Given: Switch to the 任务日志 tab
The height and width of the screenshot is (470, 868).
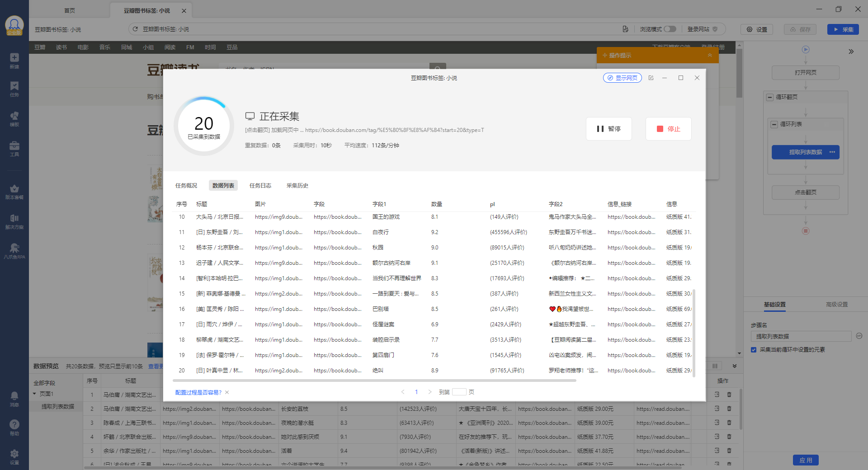Looking at the screenshot, I should click(260, 185).
